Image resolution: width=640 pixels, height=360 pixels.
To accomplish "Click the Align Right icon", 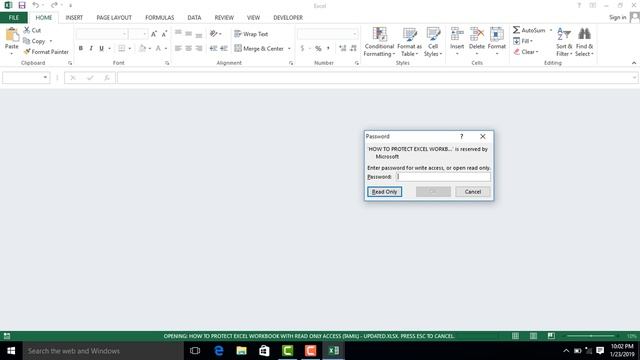I will pos(199,48).
